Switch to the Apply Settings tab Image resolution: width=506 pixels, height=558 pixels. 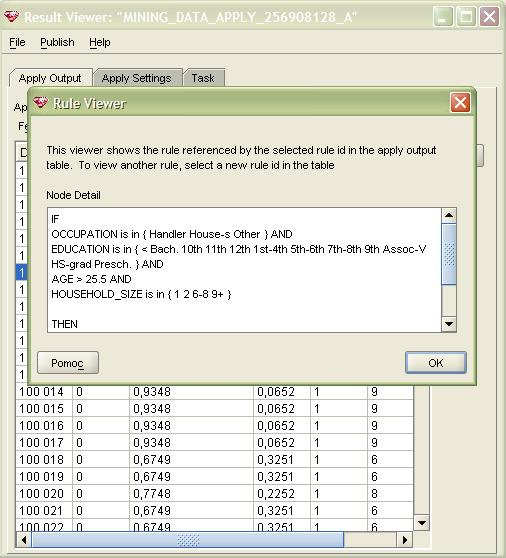point(137,78)
